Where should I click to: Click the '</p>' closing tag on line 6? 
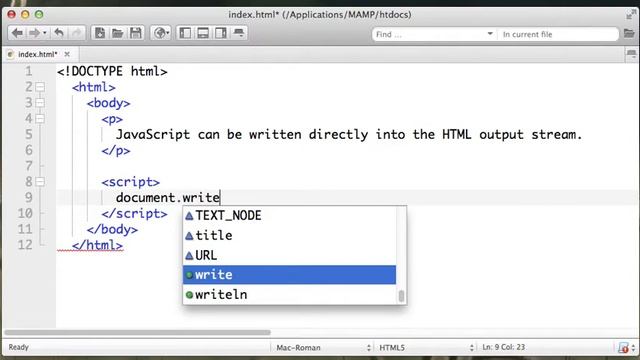tap(116, 150)
